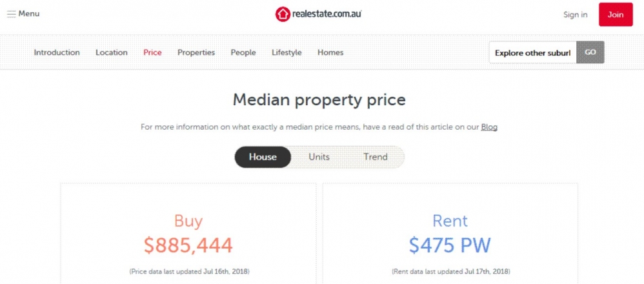644x284 pixels.
Task: Click the Sign in link
Action: 575,15
